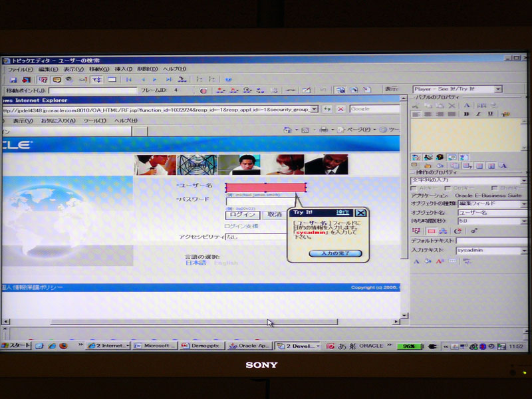Click the Bold button in bubble properties

[x=467, y=114]
